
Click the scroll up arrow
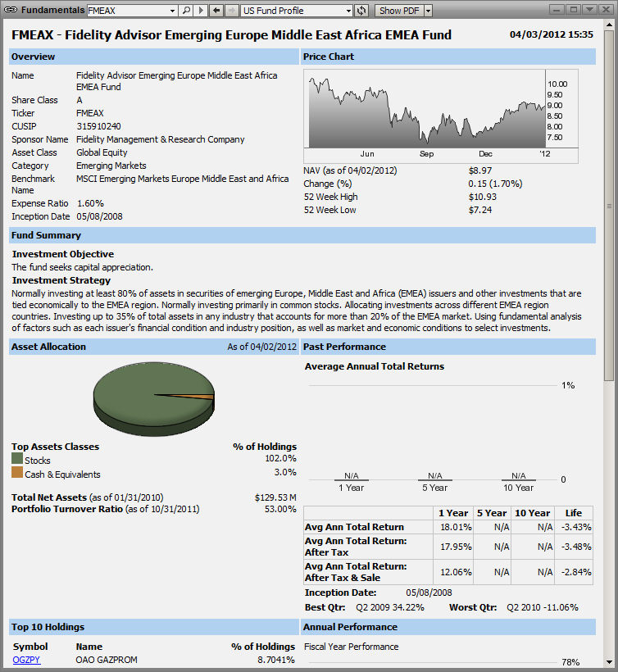point(609,25)
